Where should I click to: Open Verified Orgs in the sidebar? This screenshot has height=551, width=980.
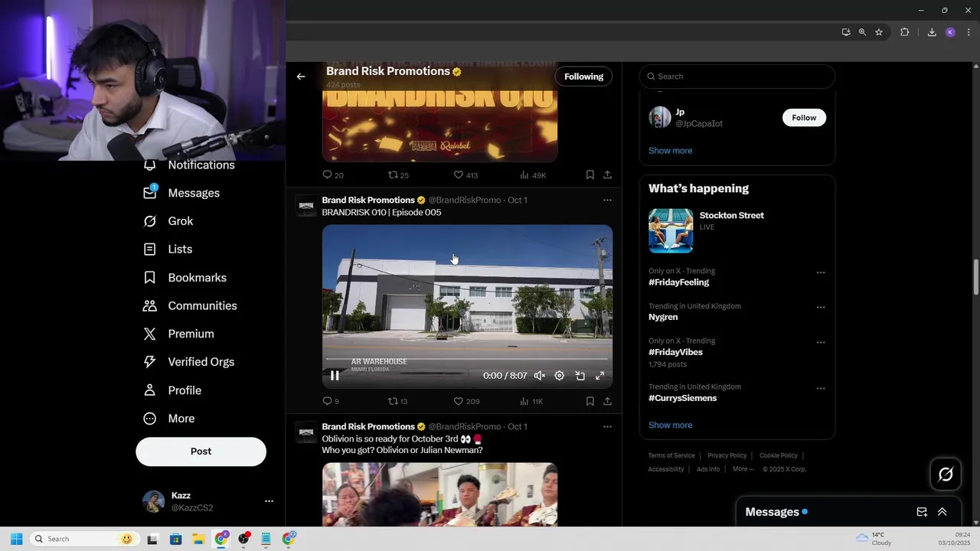[188, 362]
